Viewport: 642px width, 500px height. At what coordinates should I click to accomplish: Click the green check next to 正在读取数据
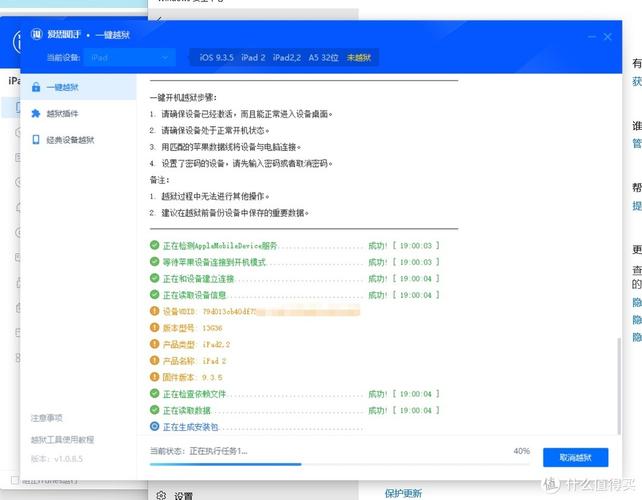pos(154,410)
